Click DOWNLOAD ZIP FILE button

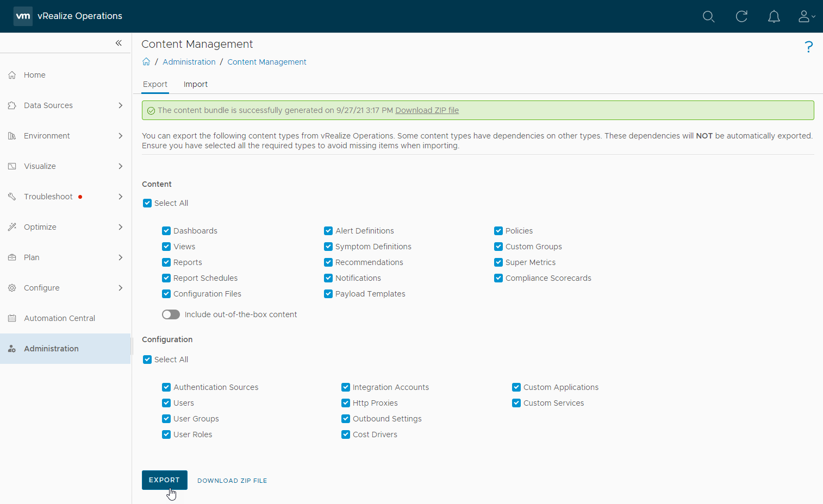232,481
